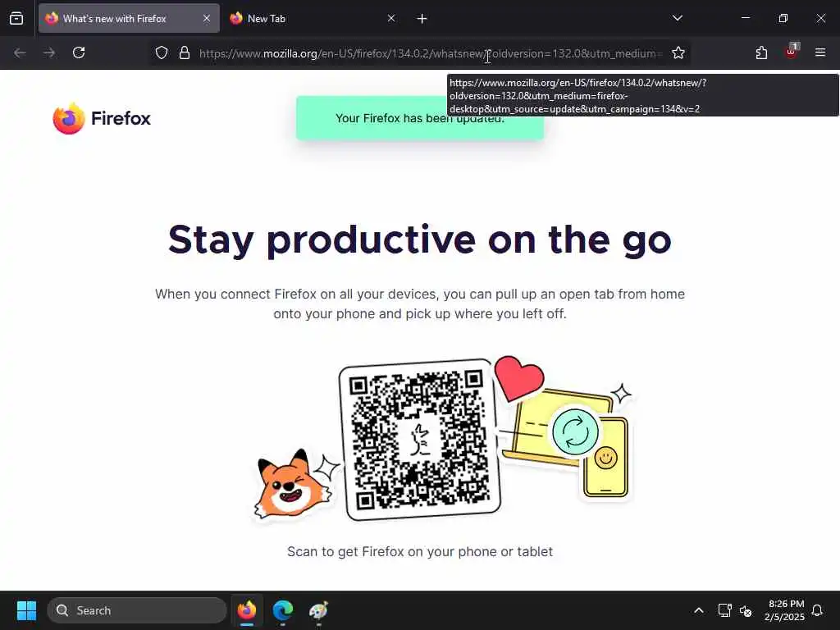Bookmark this page with star
The width and height of the screenshot is (840, 630).
tap(678, 52)
